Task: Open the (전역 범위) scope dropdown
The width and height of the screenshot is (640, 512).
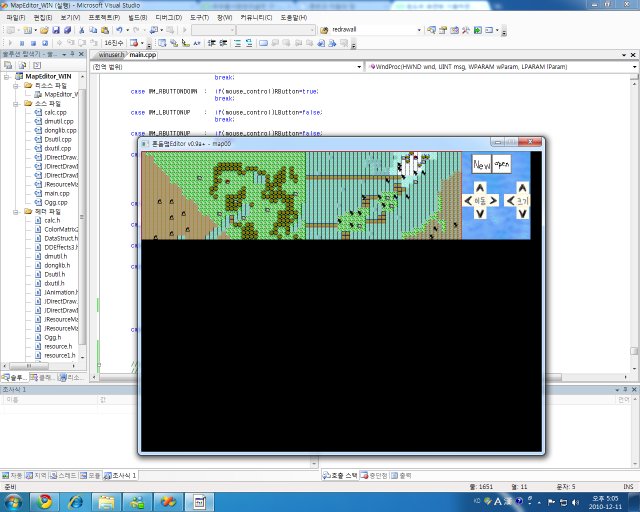Action: click(359, 67)
